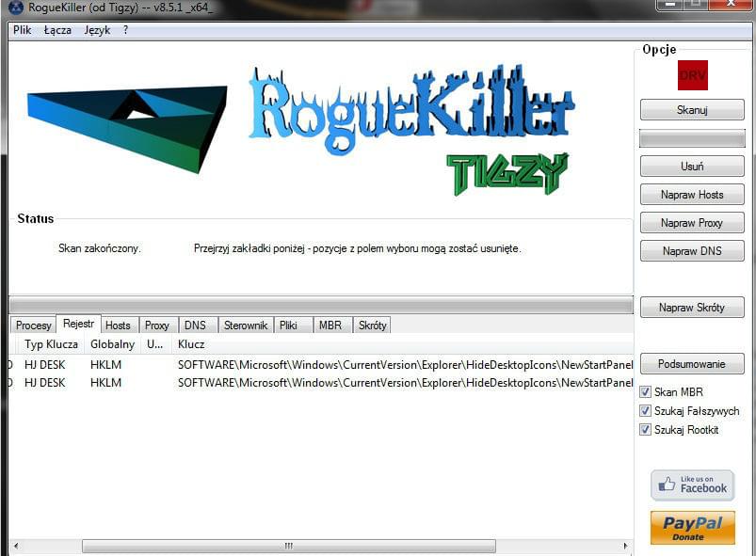
Task: Click the RogueKiller app icon in title bar
Action: coord(16,7)
